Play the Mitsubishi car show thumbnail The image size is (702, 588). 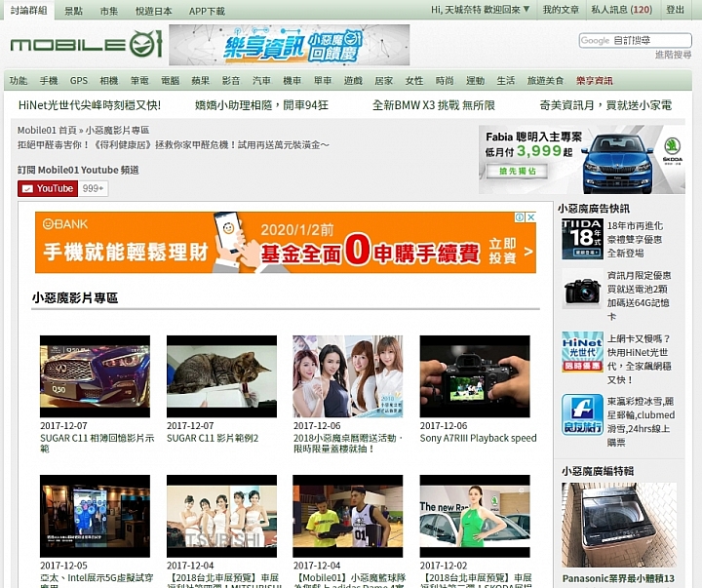pos(221,516)
